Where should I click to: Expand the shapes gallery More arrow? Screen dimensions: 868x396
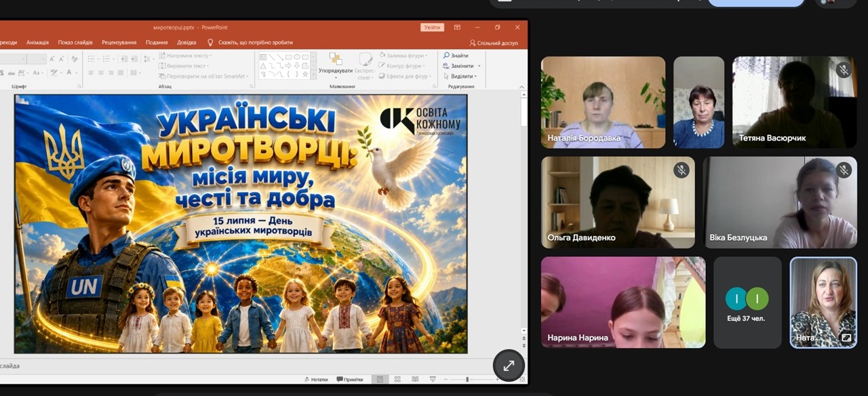(x=313, y=75)
